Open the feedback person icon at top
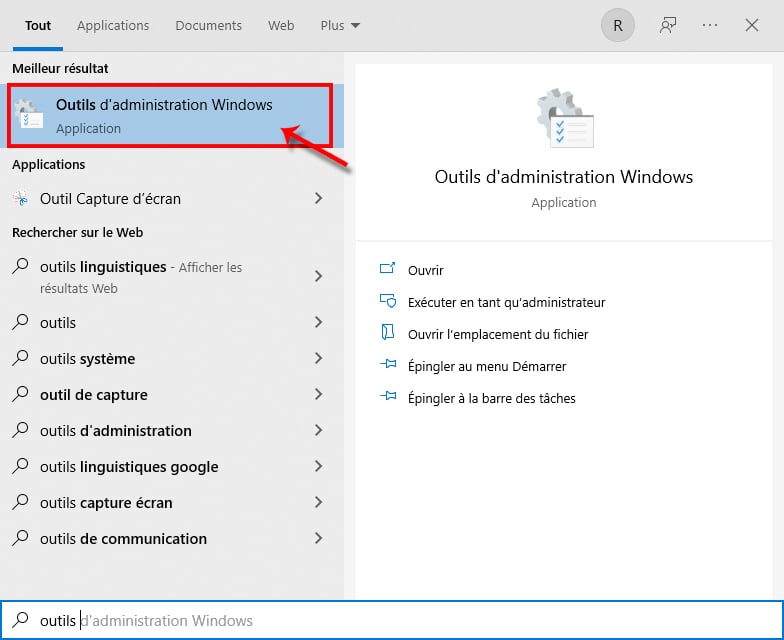 pos(668,25)
